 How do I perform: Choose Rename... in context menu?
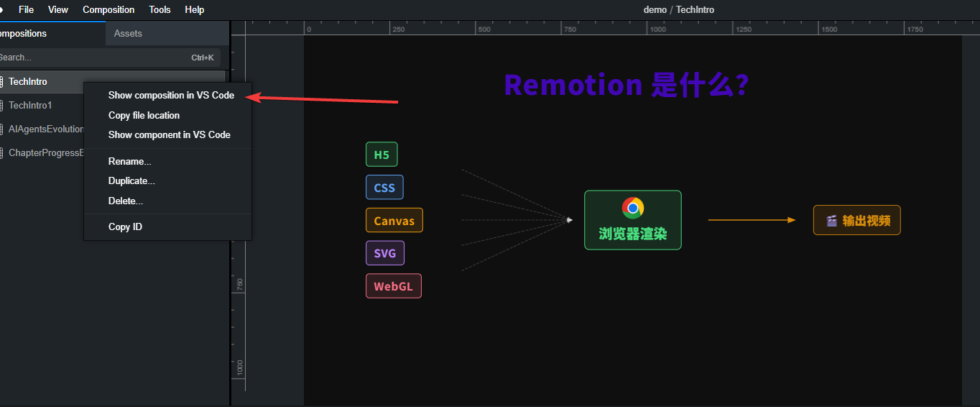[129, 161]
